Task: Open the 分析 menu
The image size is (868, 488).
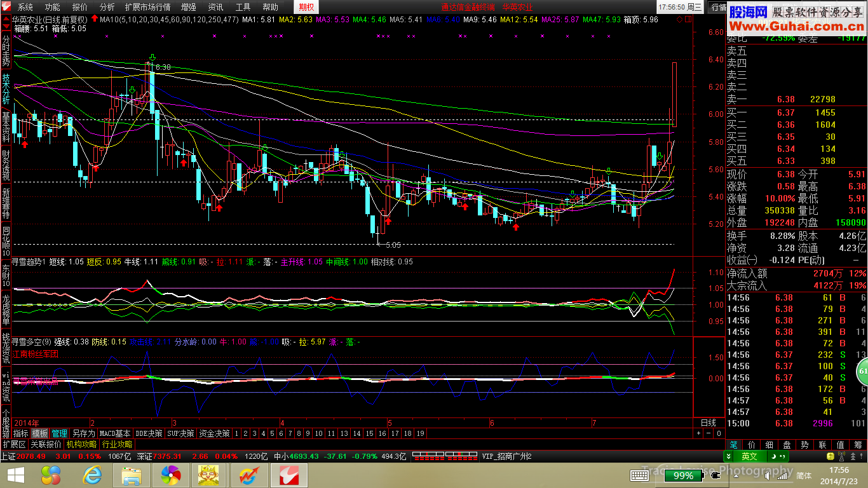Action: click(107, 7)
